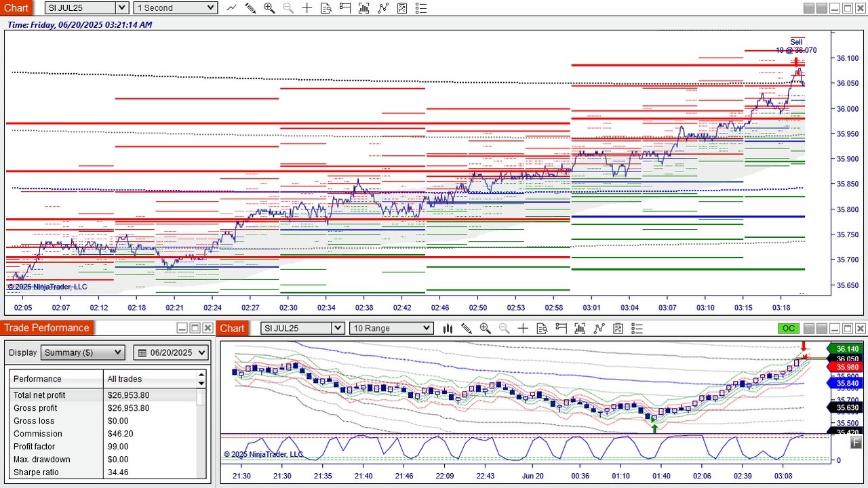This screenshot has height=488, width=868.
Task: Open the 1 Second interval dropdown
Action: tap(175, 8)
